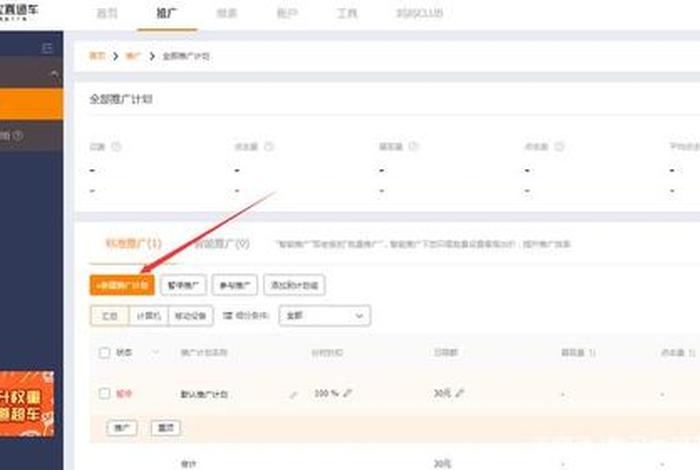The height and width of the screenshot is (470, 700).
Task: Click the fourth batch button starting with 添加
Action: tap(294, 285)
